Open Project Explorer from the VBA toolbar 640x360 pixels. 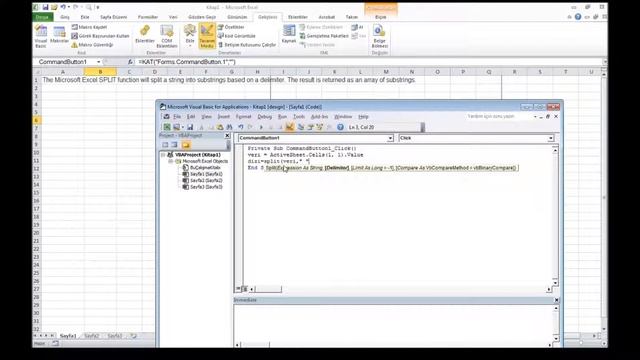pyautogui.click(x=301, y=127)
